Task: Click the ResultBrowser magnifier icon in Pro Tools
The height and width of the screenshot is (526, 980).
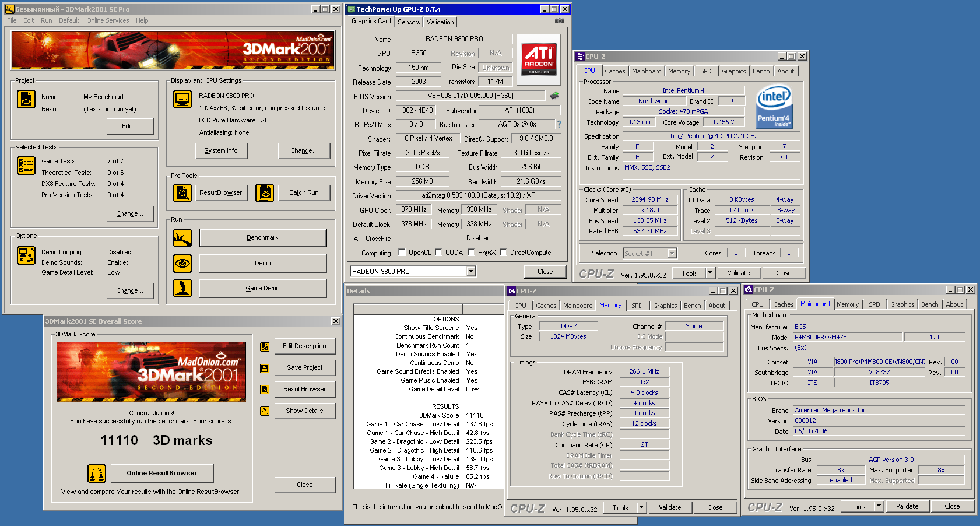Action: [182, 192]
